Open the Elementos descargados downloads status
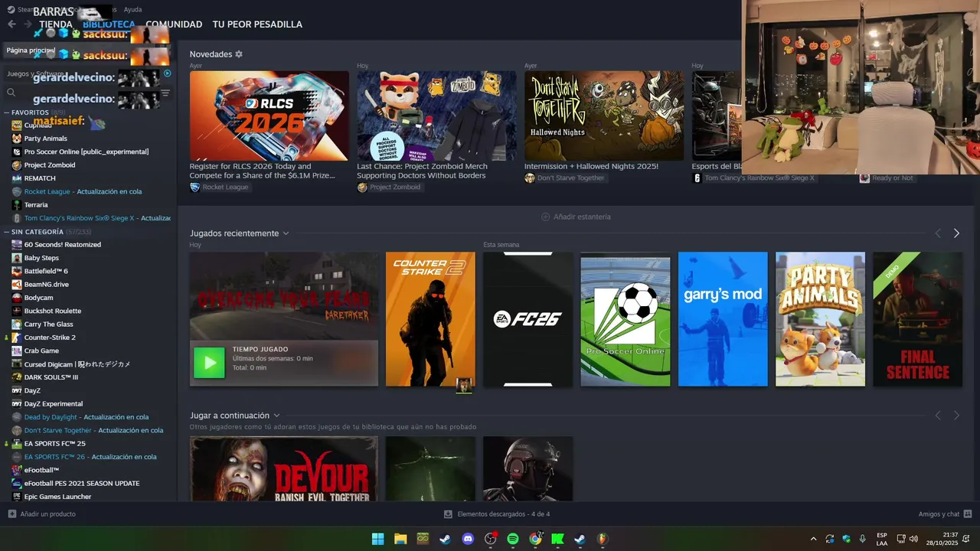980x551 pixels. [497, 514]
